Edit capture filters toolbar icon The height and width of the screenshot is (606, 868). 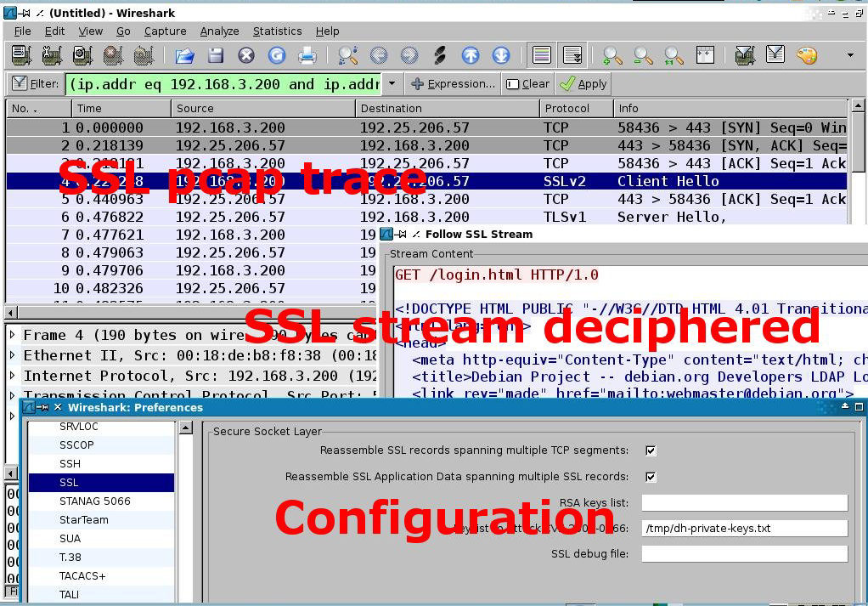point(745,55)
